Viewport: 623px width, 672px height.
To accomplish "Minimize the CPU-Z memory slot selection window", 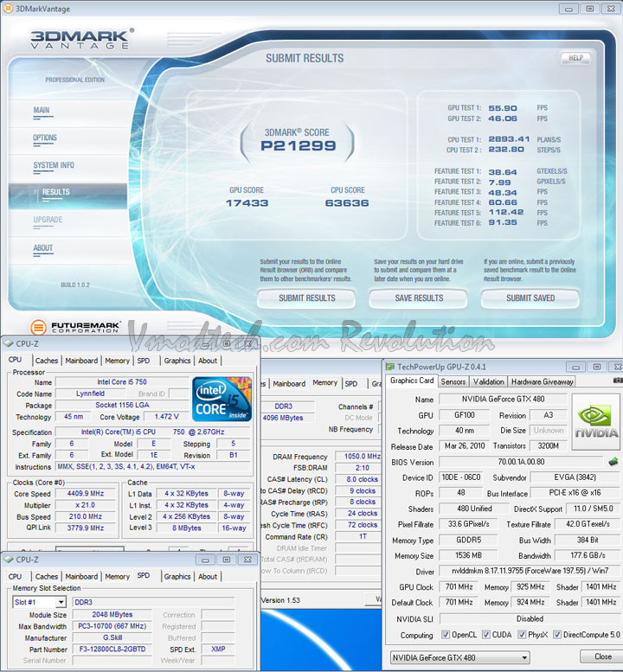I will pyautogui.click(x=205, y=560).
